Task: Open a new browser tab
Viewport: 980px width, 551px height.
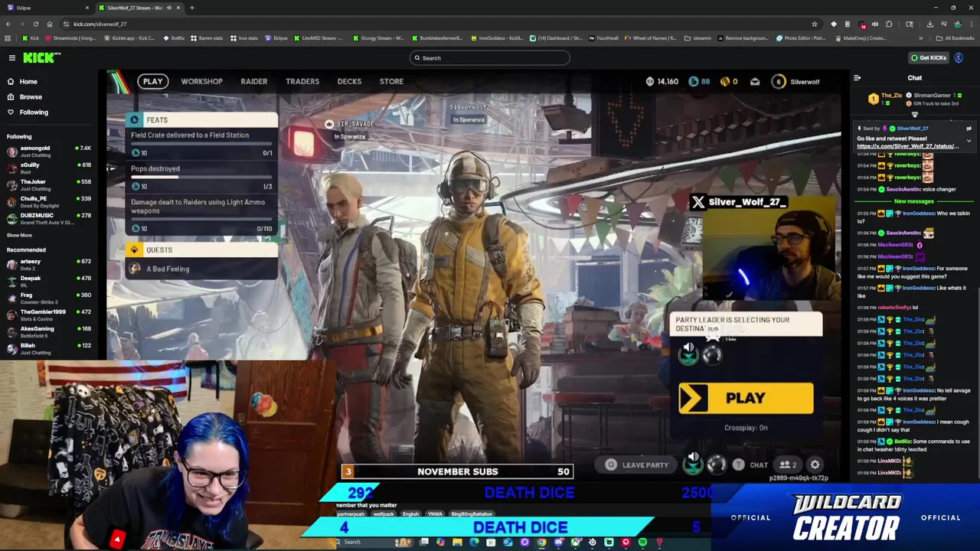Action: (x=191, y=8)
